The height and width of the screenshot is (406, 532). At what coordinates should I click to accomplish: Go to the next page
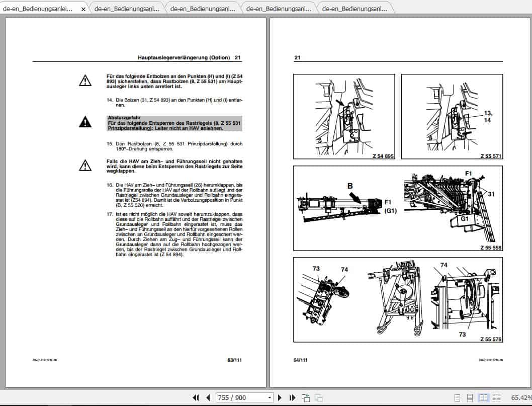[280, 397]
